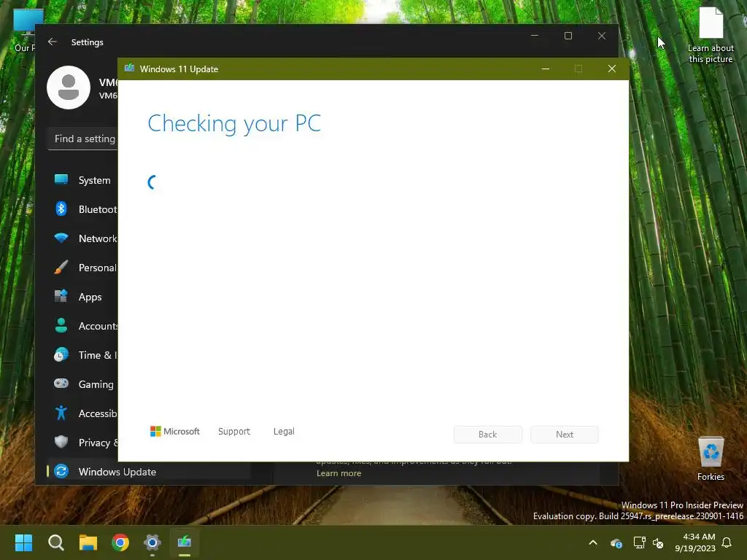Click the Find a setting search box
747x560 pixels.
point(83,139)
